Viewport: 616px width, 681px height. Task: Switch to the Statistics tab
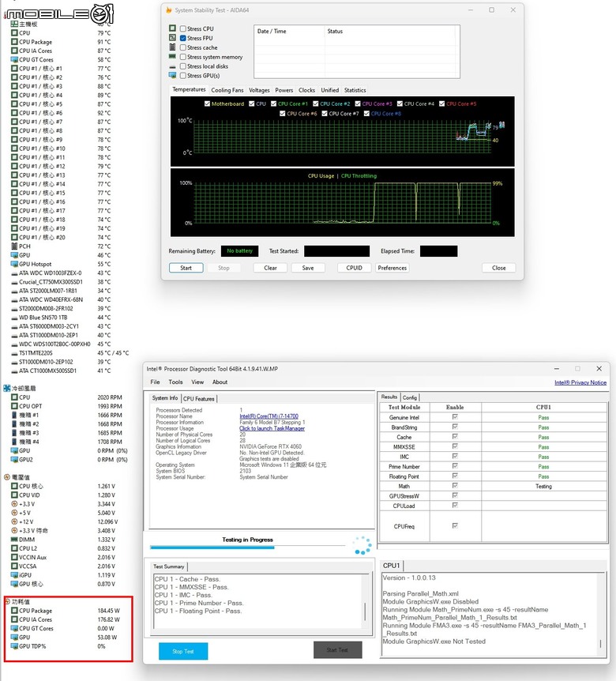click(x=355, y=90)
